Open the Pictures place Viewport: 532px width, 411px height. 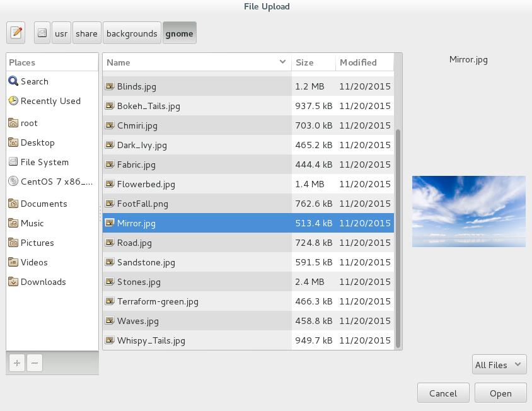tap(52, 243)
